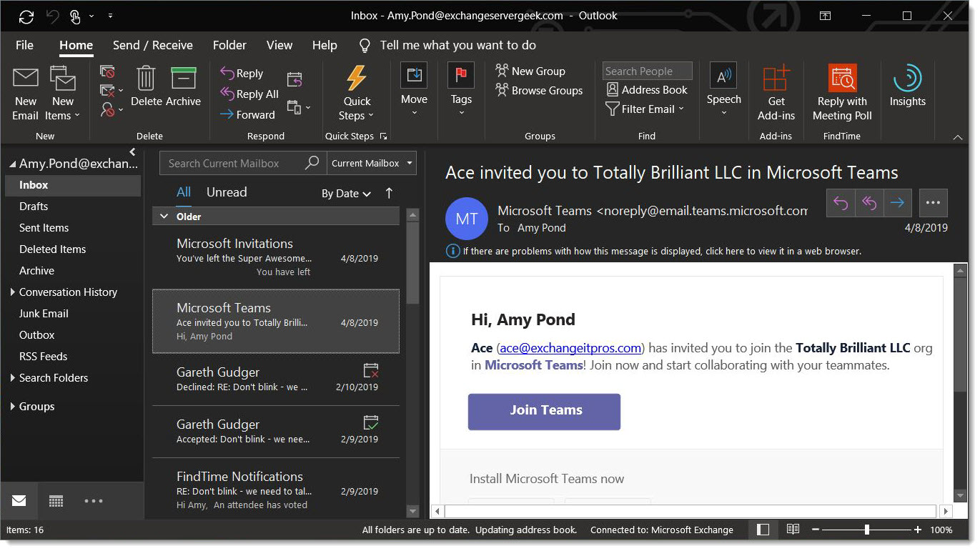980x551 pixels.
Task: Click the New Email button
Action: click(x=26, y=94)
